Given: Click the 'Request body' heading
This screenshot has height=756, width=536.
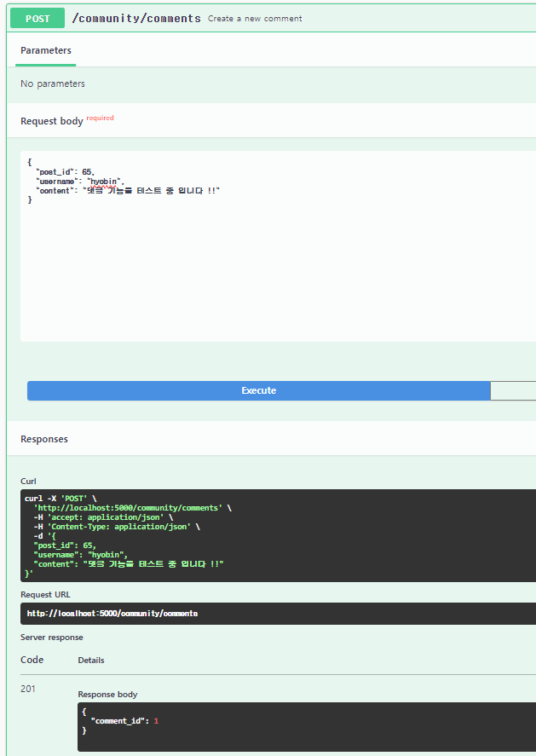Looking at the screenshot, I should (52, 121).
